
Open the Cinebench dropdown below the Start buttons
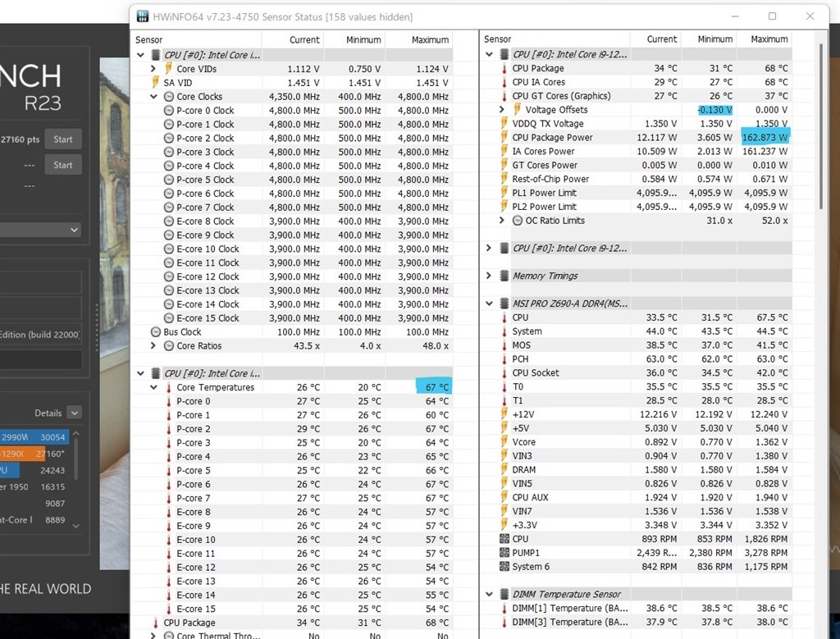pos(40,230)
